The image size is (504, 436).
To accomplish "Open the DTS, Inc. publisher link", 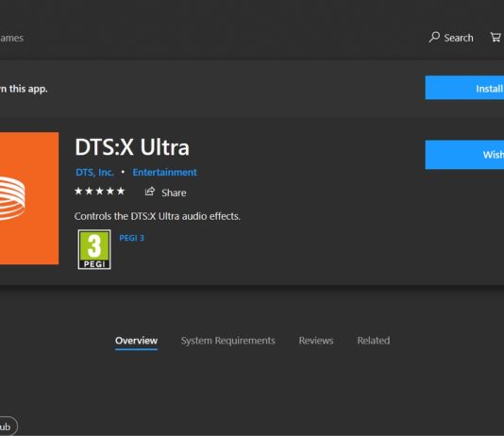I will coord(94,173).
